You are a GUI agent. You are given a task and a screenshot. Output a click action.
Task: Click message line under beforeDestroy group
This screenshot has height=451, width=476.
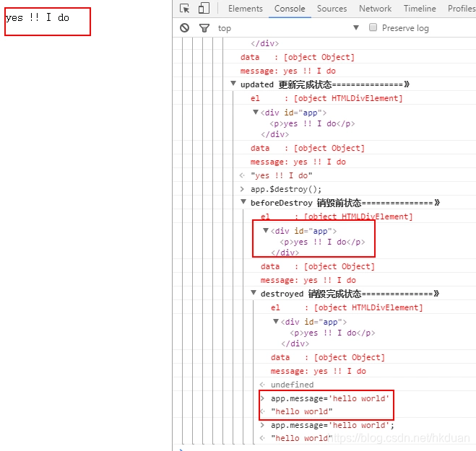click(x=308, y=280)
